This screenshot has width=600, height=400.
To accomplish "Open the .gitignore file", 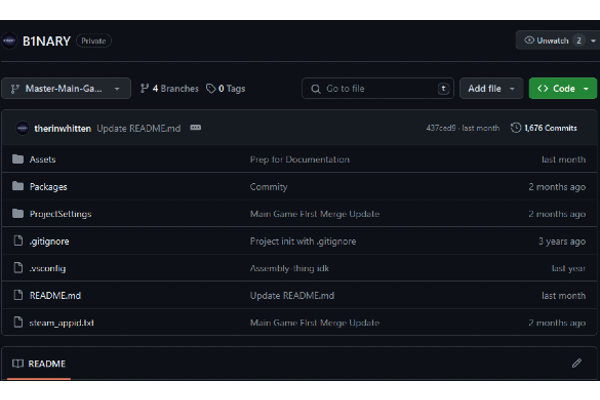I will 49,242.
